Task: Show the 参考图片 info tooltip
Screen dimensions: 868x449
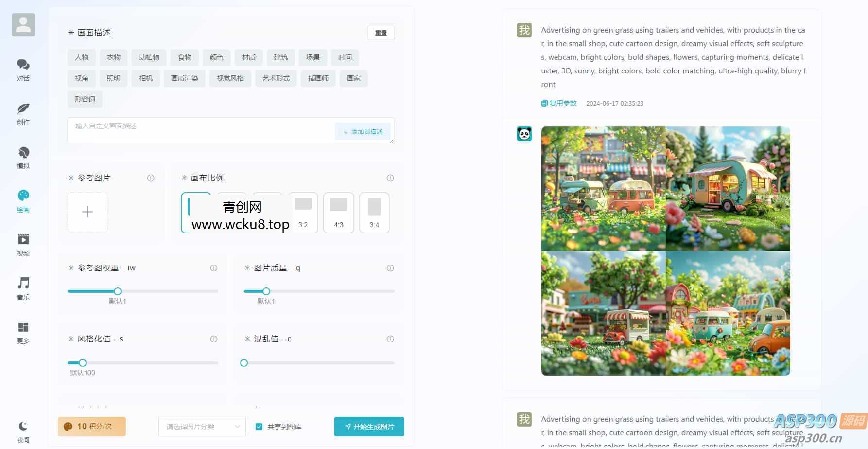Action: coord(151,178)
